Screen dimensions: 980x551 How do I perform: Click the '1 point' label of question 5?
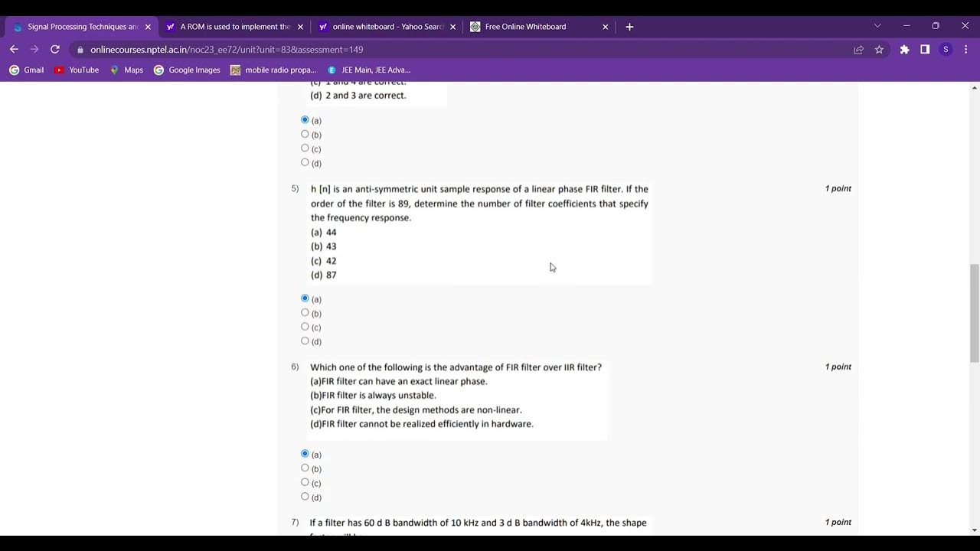click(838, 188)
